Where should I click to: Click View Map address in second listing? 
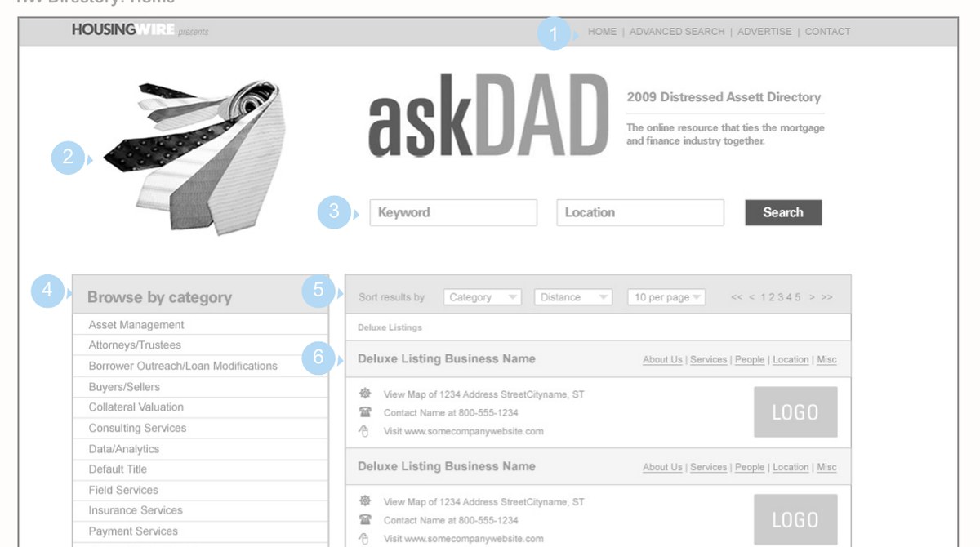pos(484,502)
